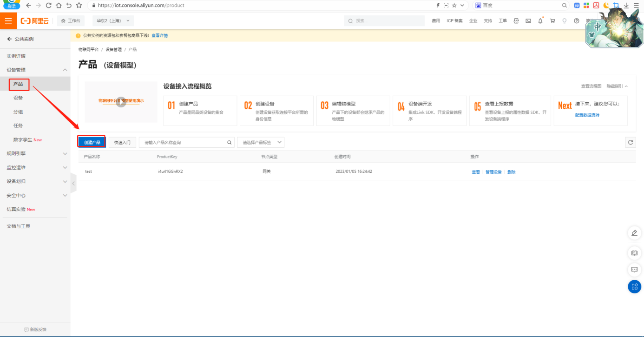Open 新版反馈 at sidebar bottom
Screen dimensions: 644x337
(x=35, y=330)
